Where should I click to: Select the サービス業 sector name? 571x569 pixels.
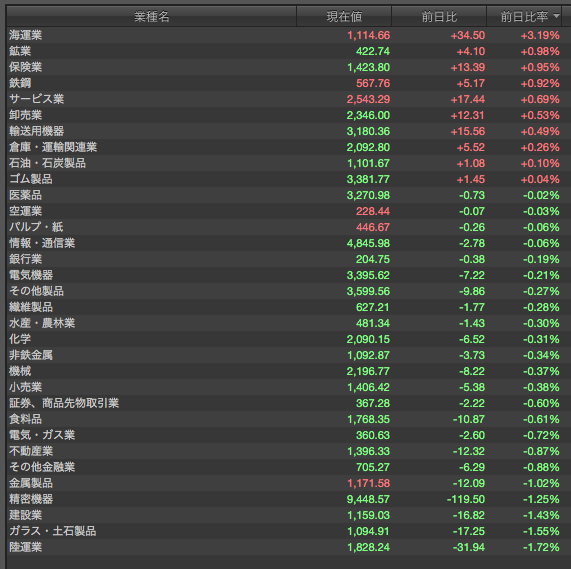[36, 99]
